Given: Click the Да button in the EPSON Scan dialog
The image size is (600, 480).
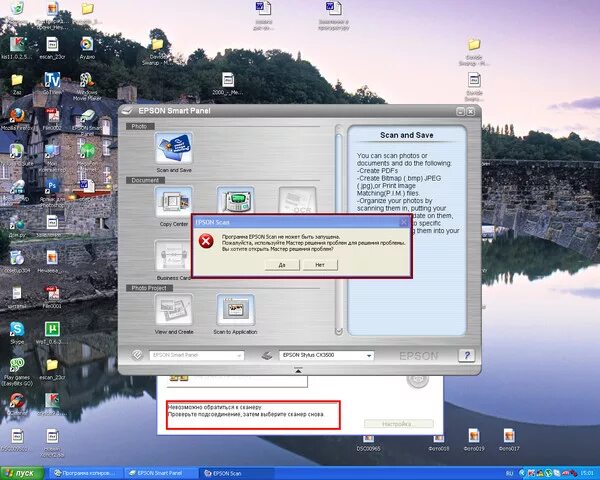Looking at the screenshot, I should [x=282, y=264].
